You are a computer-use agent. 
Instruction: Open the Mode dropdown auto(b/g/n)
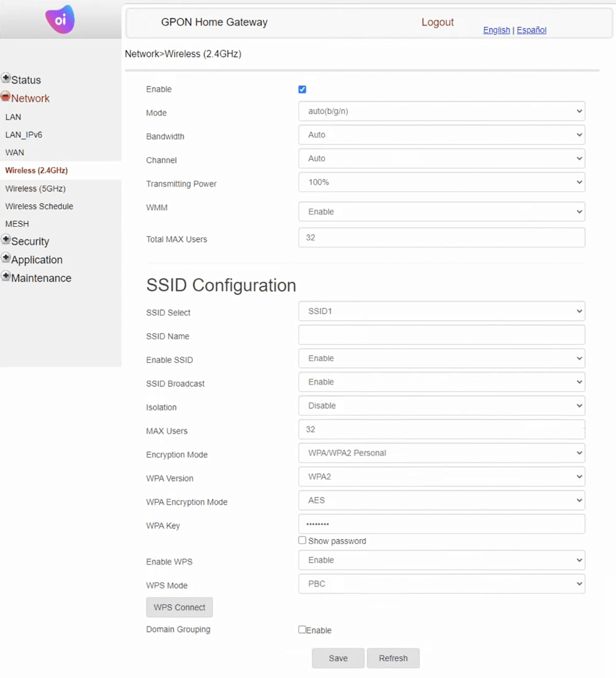tap(441, 111)
